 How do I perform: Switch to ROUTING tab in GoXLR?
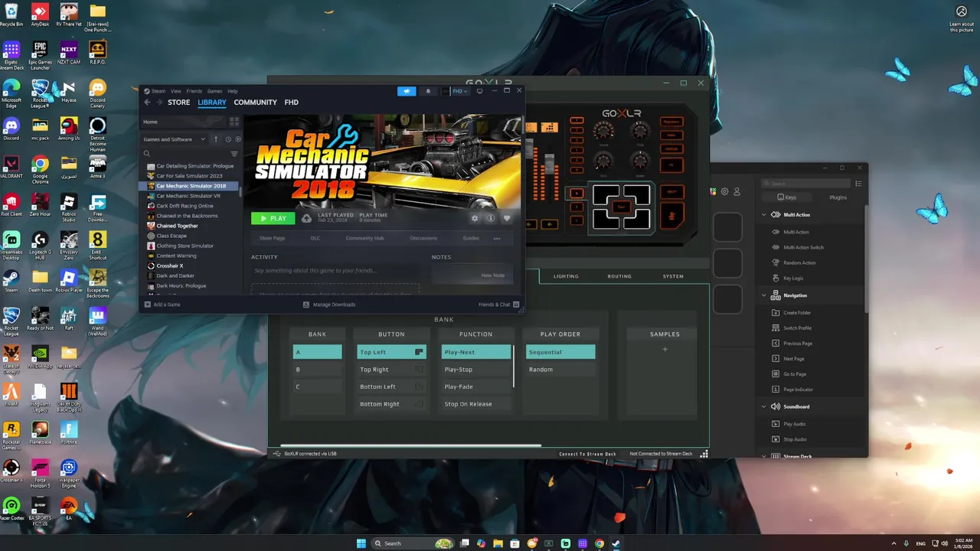[619, 276]
